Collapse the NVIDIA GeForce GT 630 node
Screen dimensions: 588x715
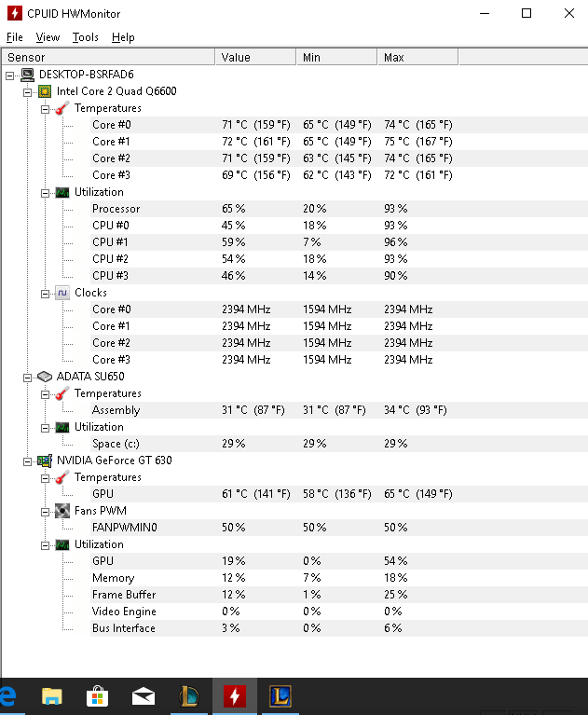(x=27, y=461)
